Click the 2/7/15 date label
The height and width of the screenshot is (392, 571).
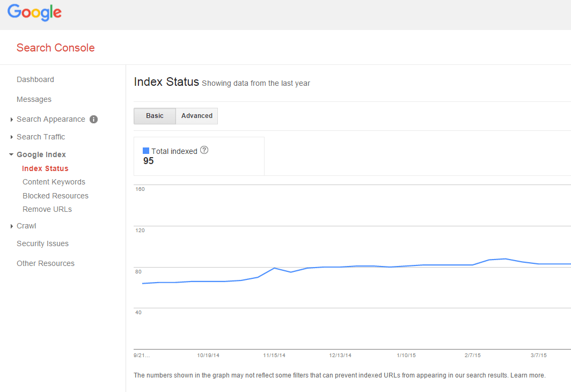(472, 355)
